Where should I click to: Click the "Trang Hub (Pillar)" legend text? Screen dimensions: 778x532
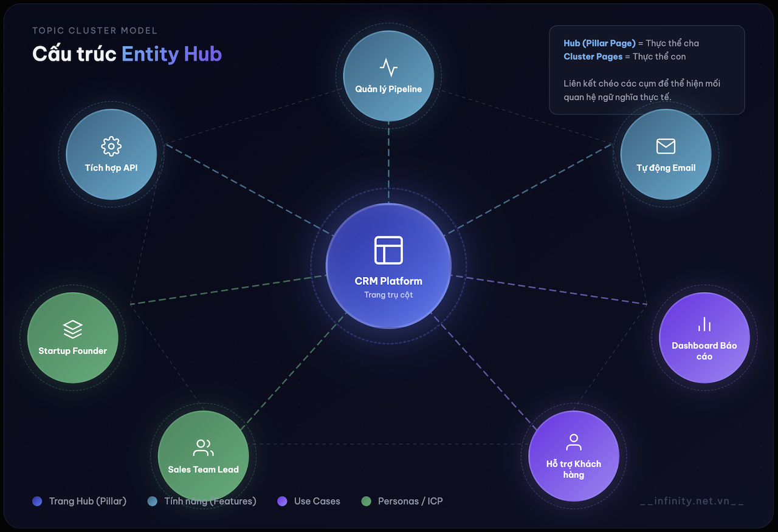coord(88,502)
